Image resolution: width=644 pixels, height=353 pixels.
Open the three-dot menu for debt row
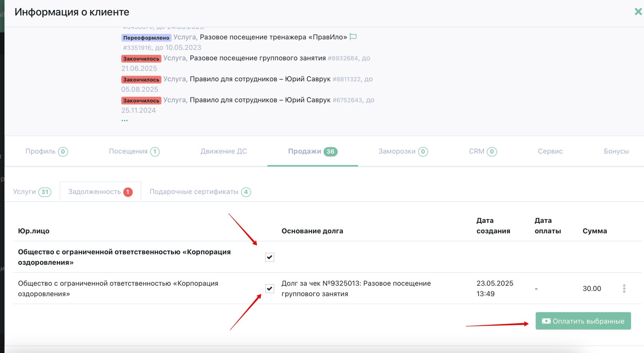[x=624, y=289]
